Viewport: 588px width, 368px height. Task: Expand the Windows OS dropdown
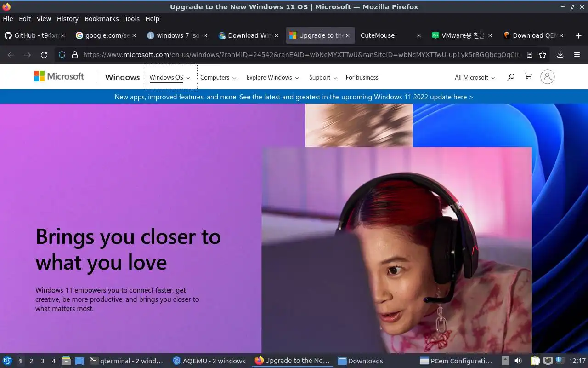pos(170,77)
